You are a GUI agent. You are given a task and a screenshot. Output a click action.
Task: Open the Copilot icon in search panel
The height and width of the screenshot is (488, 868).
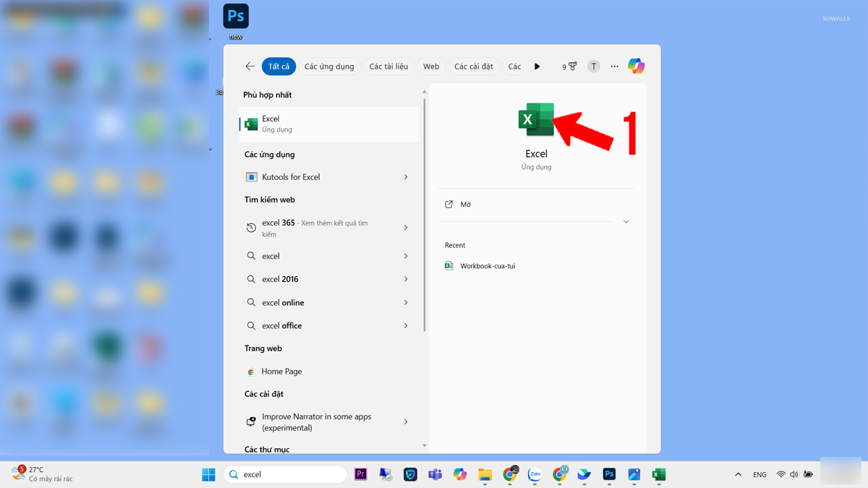pos(636,66)
